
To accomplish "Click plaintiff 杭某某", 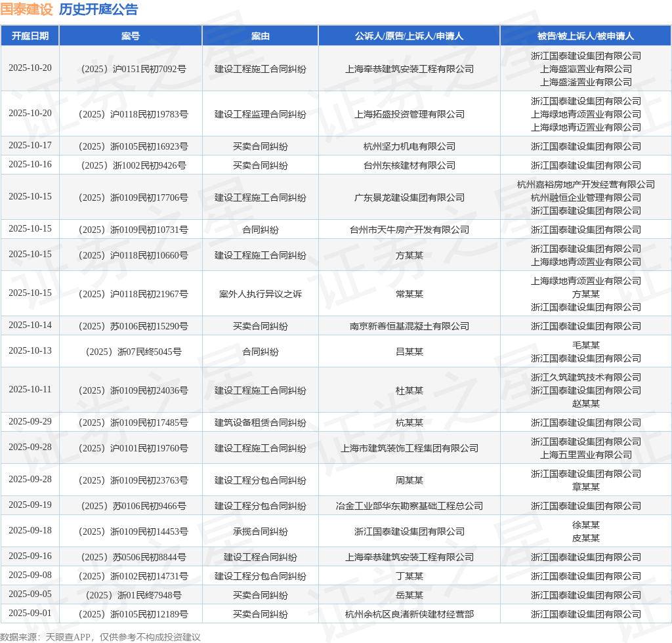I will pos(409,423).
